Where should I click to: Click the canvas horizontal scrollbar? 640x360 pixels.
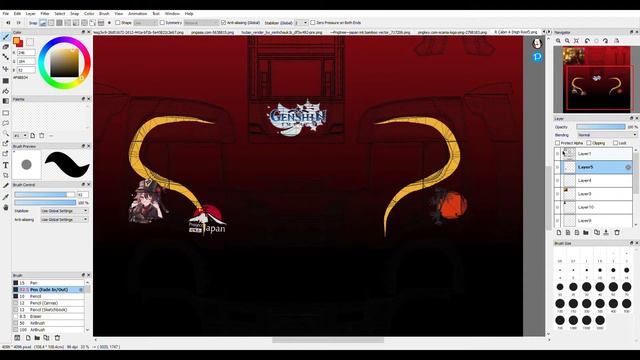click(x=328, y=340)
